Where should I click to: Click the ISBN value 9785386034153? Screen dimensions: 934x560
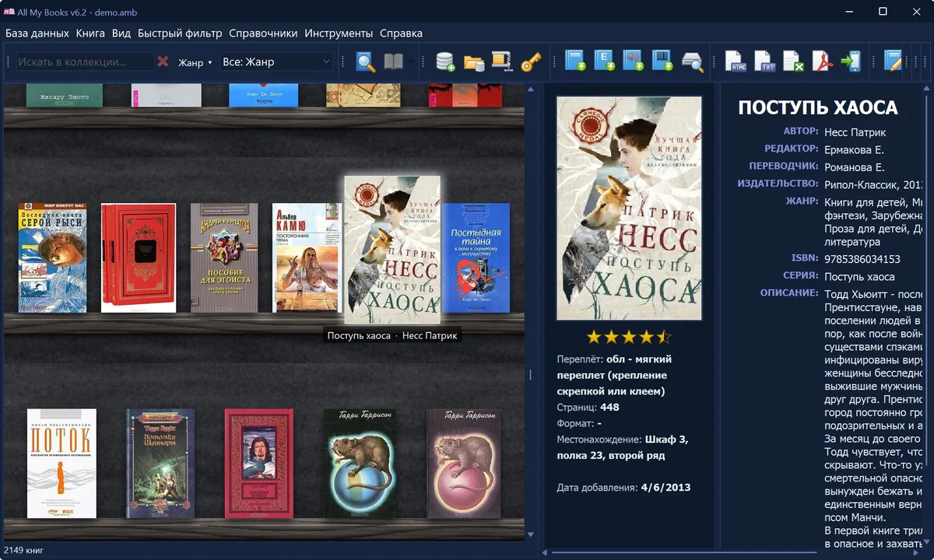pyautogui.click(x=862, y=259)
